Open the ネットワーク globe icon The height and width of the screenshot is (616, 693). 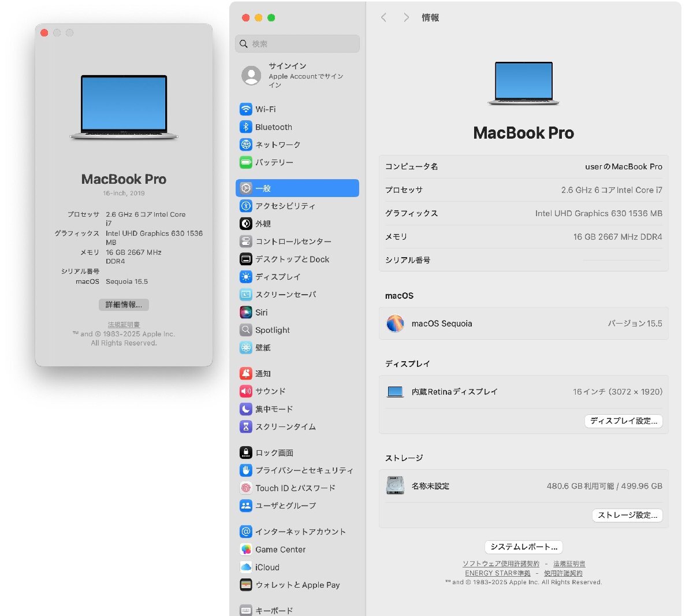click(x=246, y=144)
